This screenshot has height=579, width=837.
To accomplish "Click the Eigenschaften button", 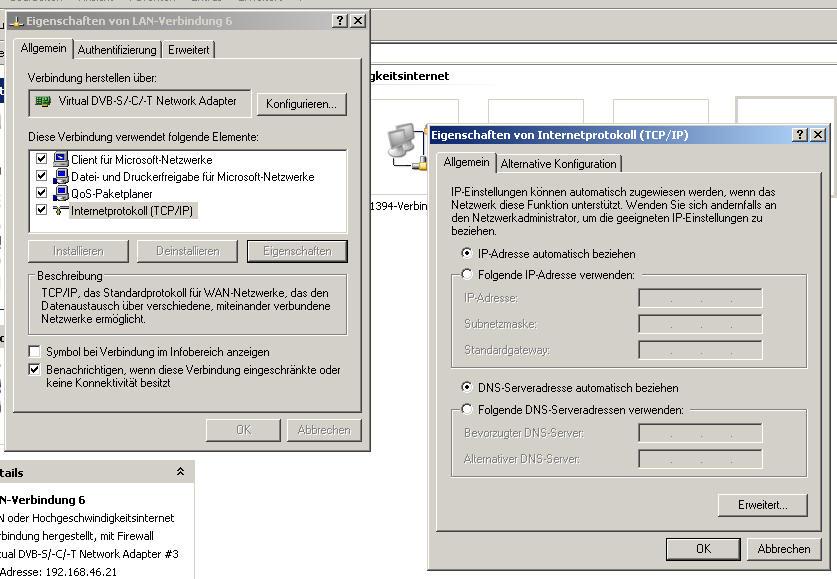I will pyautogui.click(x=297, y=251).
